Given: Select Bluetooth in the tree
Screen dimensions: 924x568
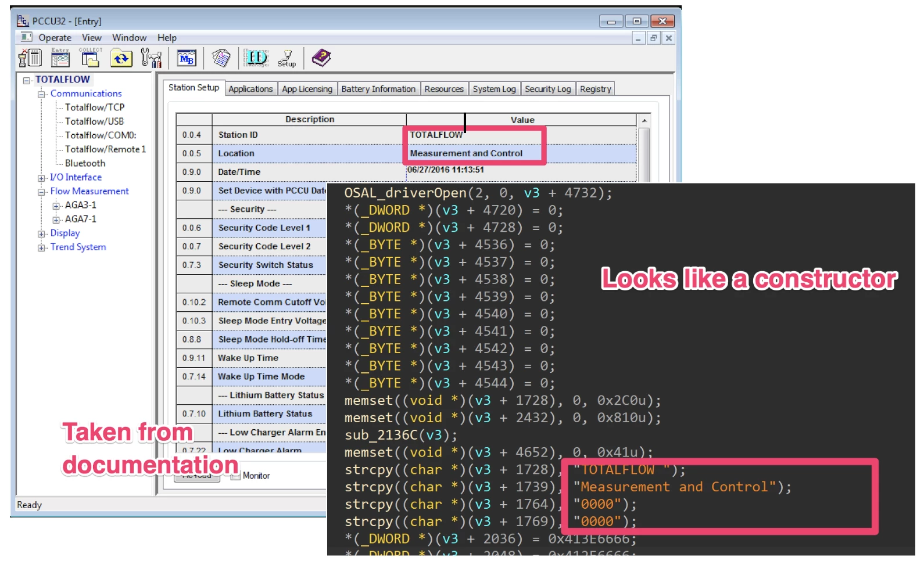Looking at the screenshot, I should coord(85,164).
